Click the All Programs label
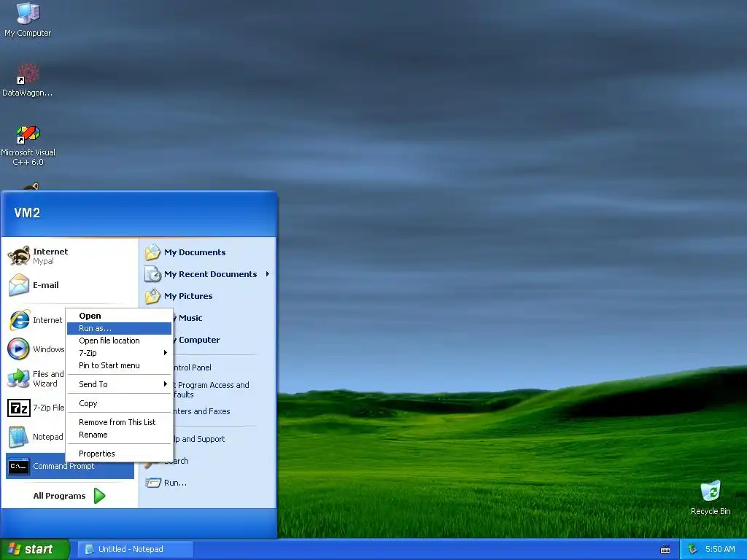Screen dimensions: 747x560 point(59,496)
